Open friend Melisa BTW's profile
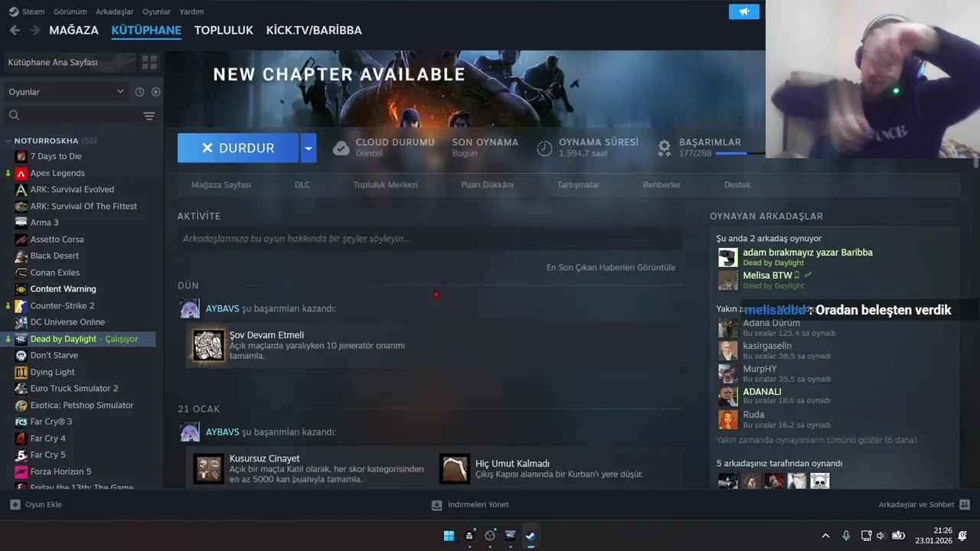 tap(767, 275)
